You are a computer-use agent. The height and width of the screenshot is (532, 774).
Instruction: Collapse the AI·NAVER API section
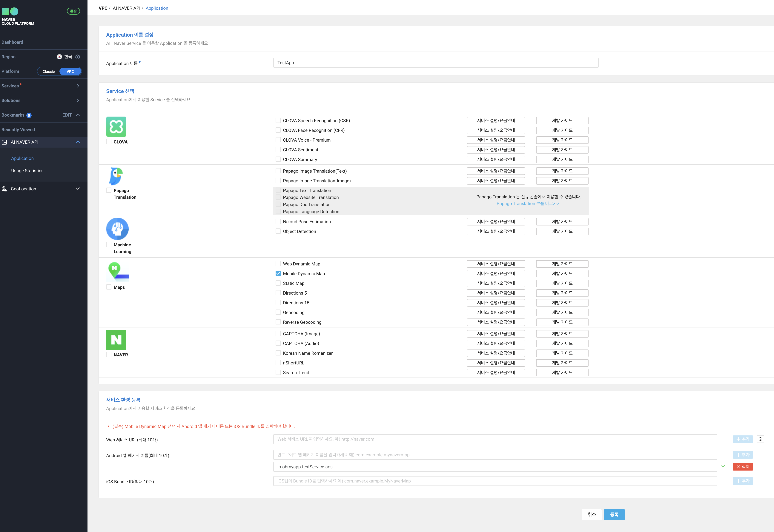[78, 142]
